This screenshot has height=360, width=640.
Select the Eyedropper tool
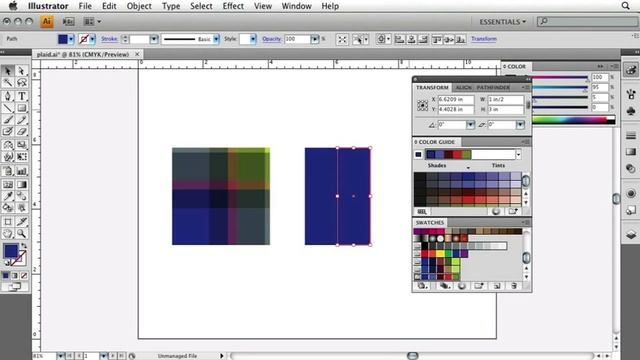point(8,196)
